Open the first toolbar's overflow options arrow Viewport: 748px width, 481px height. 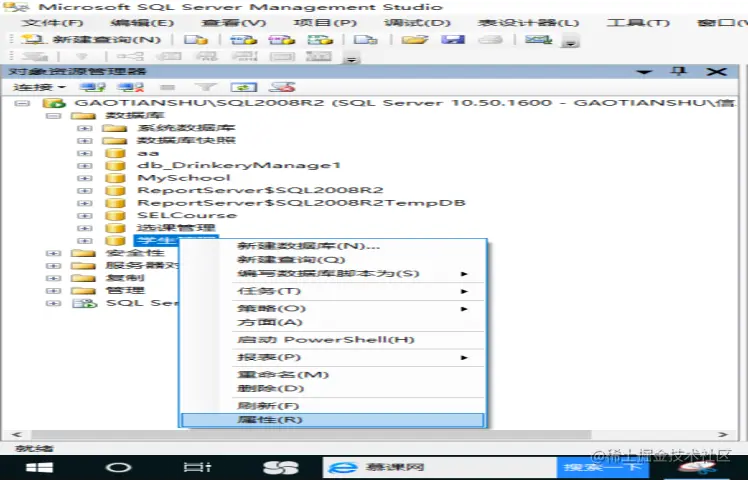(570, 42)
